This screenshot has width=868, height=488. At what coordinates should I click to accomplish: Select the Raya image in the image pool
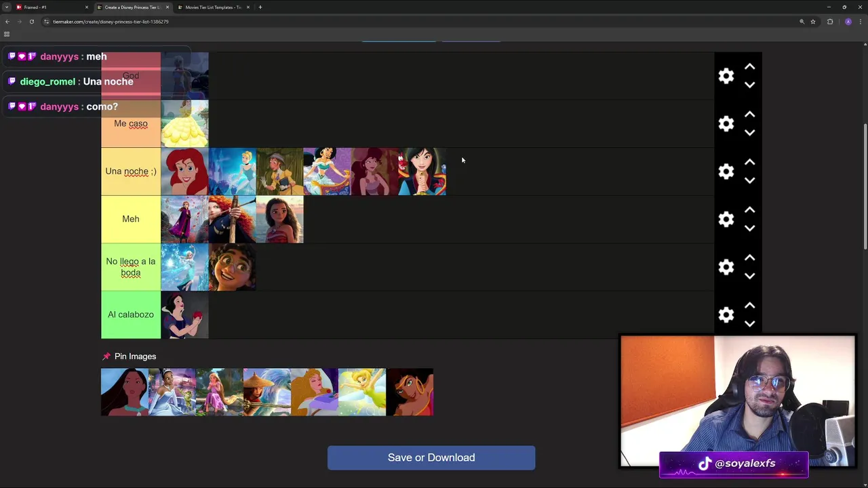(267, 392)
